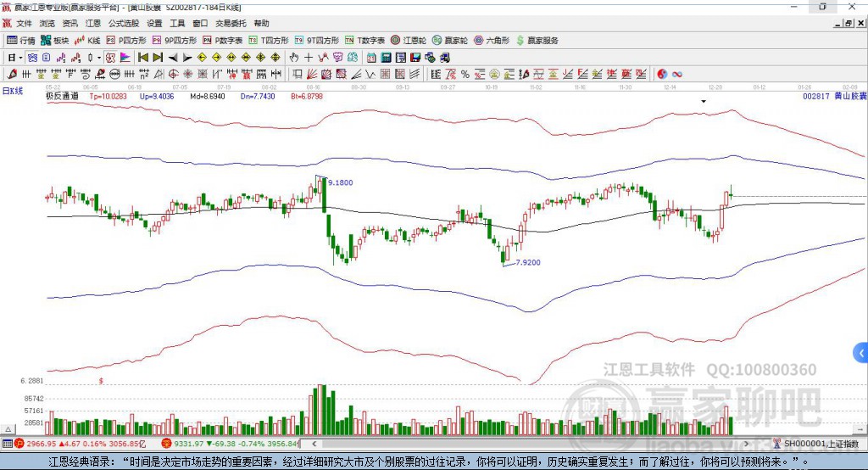868x470 pixels.
Task: Open the P四方形 tool
Action: [126, 41]
